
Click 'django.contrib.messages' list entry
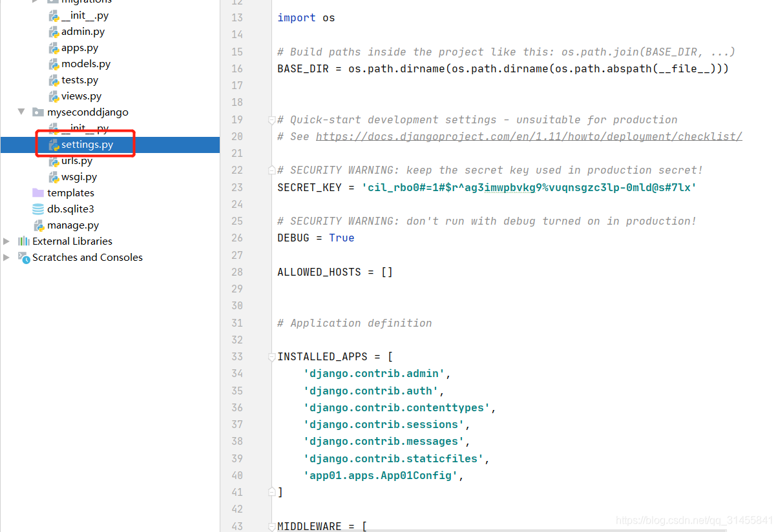pos(383,441)
